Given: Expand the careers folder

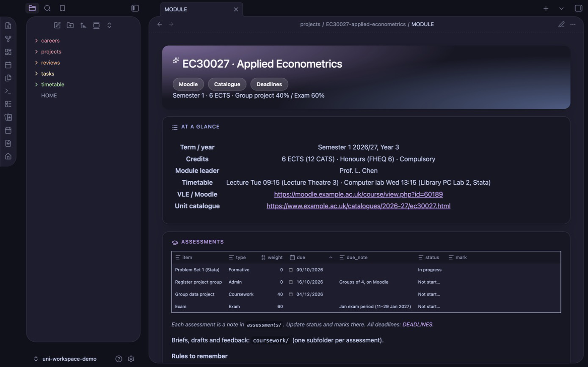Looking at the screenshot, I should [50, 41].
